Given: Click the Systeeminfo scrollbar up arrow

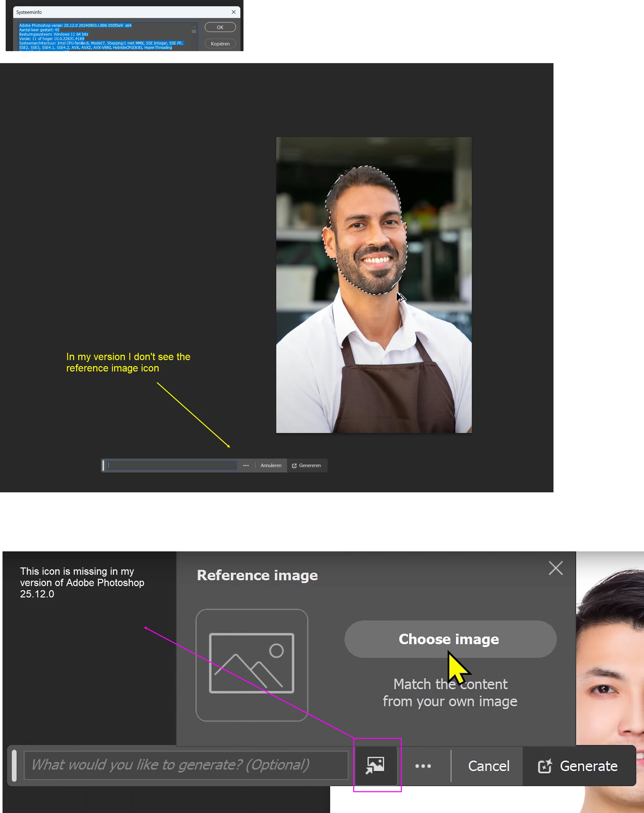Looking at the screenshot, I should pos(194,27).
